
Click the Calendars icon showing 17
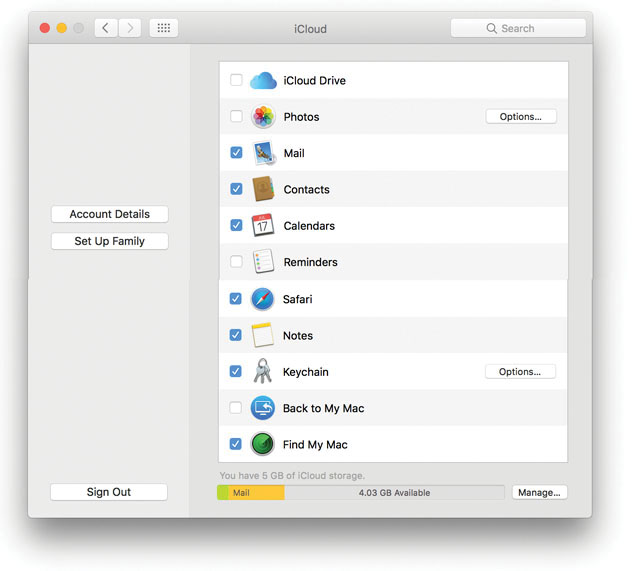coord(262,225)
